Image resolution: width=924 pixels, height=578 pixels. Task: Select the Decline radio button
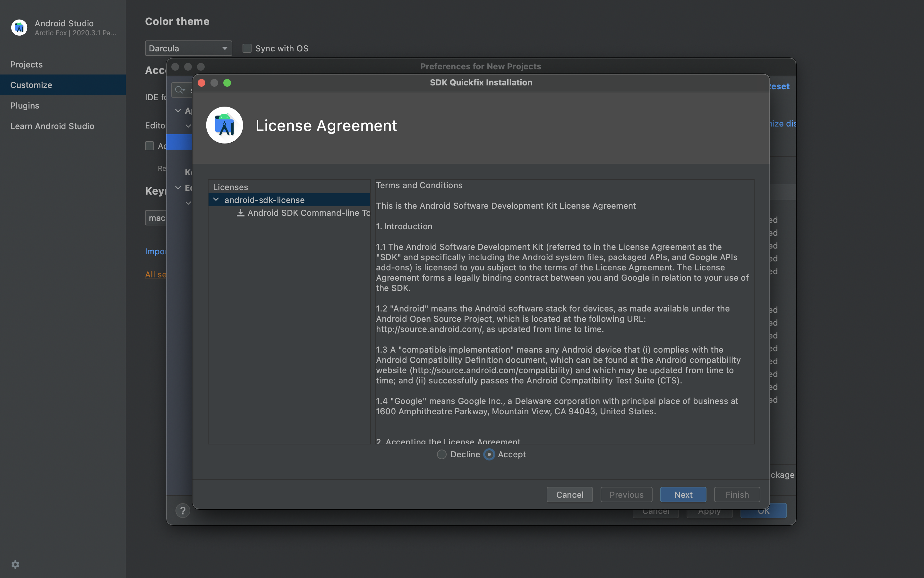tap(442, 454)
